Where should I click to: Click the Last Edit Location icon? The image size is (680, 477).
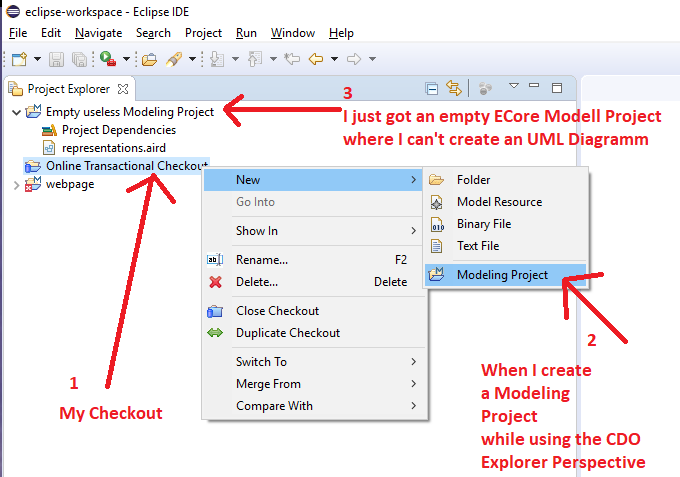pyautogui.click(x=292, y=58)
